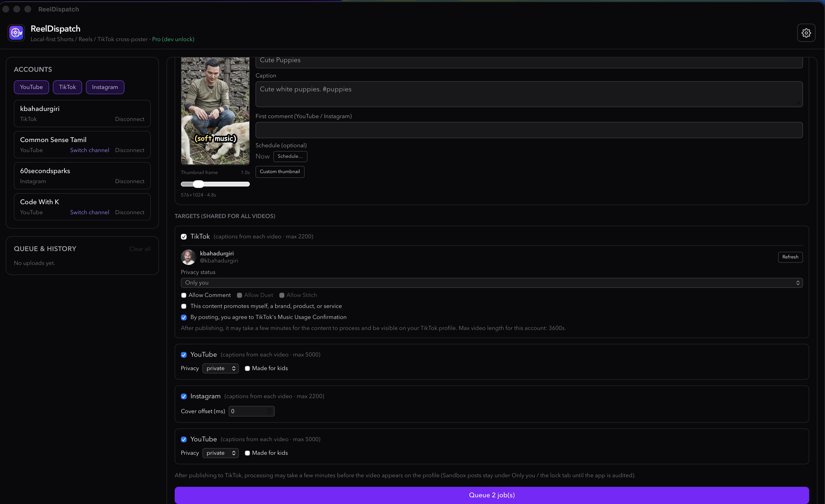The image size is (825, 504).
Task: Uncheck the second YouTube target
Action: pos(184,439)
